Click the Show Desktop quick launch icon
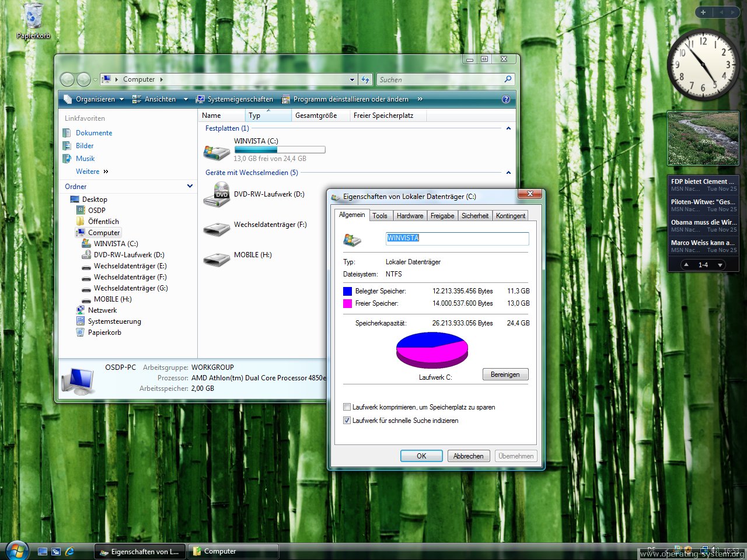The width and height of the screenshot is (747, 560). [43, 551]
